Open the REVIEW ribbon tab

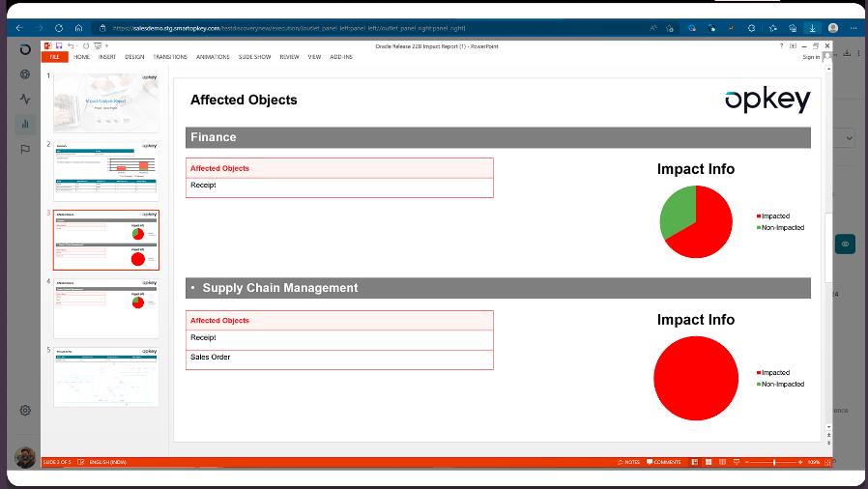pyautogui.click(x=289, y=56)
